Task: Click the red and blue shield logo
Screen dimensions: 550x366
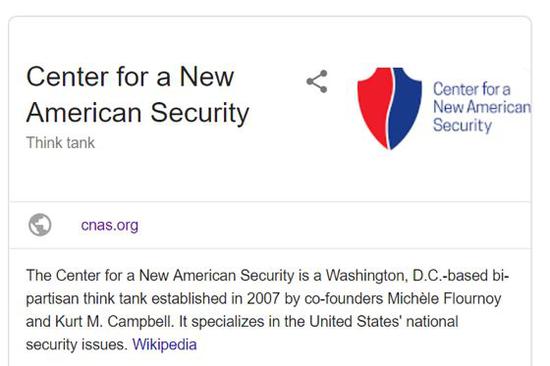Action: click(x=389, y=108)
